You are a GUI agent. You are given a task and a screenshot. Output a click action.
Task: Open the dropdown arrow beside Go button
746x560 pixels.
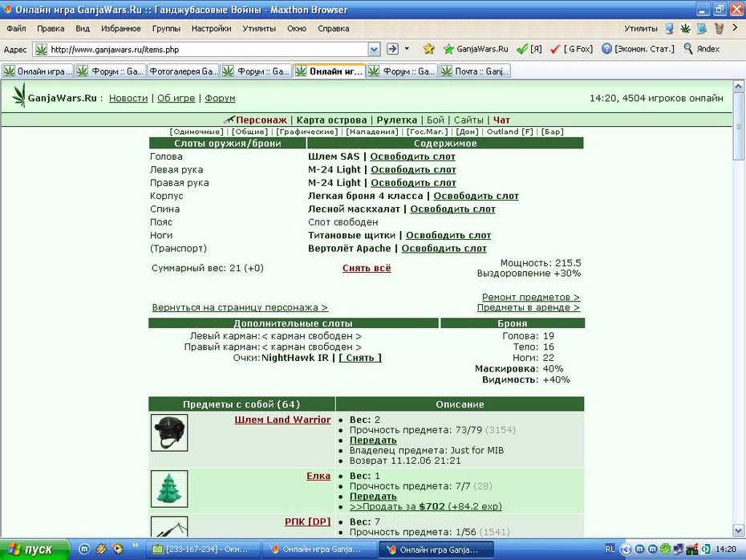pos(407,48)
